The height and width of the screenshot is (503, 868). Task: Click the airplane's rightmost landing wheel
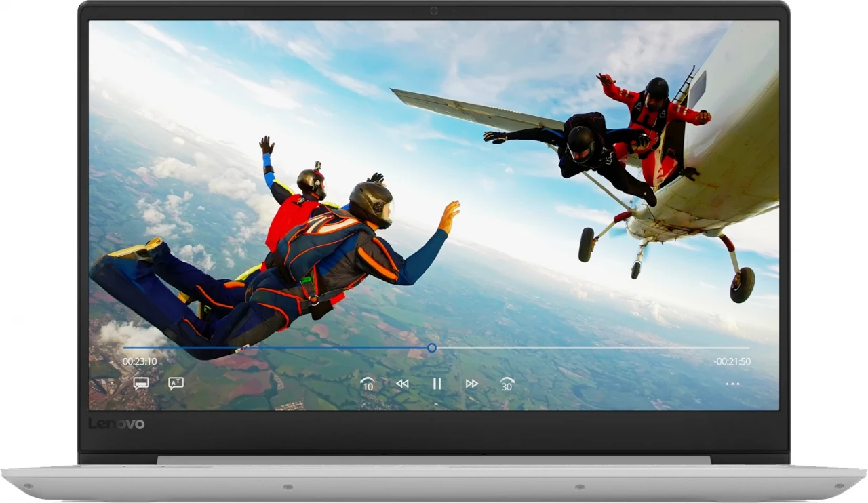(742, 284)
